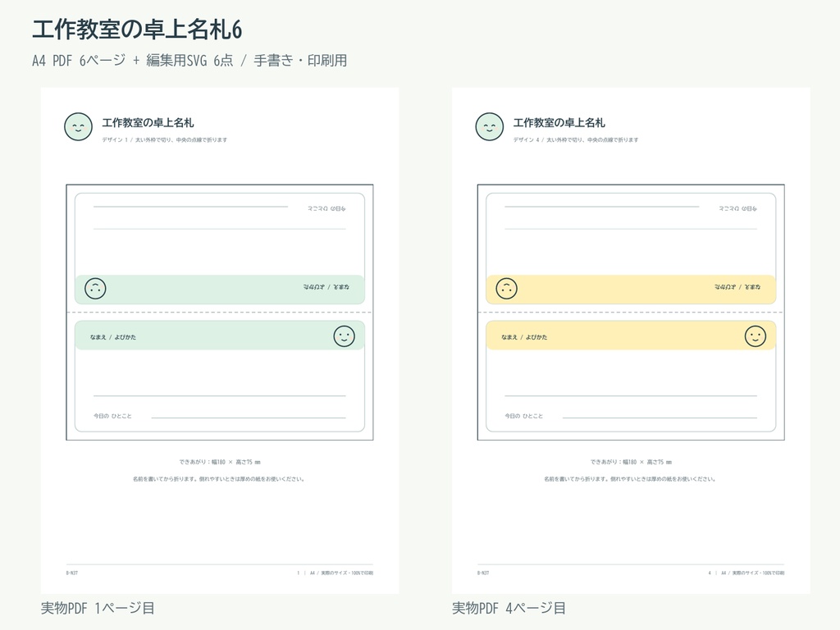
Task: Click the smiley face in the lower yellow name band
Action: pos(756,336)
